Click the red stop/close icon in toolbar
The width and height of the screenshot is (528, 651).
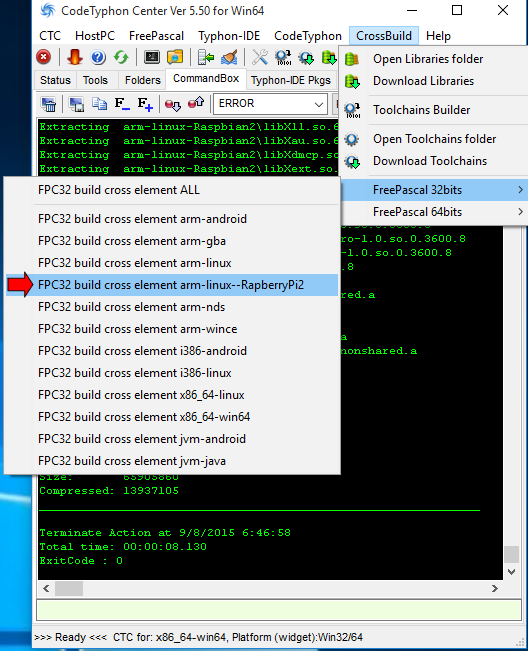(x=44, y=57)
